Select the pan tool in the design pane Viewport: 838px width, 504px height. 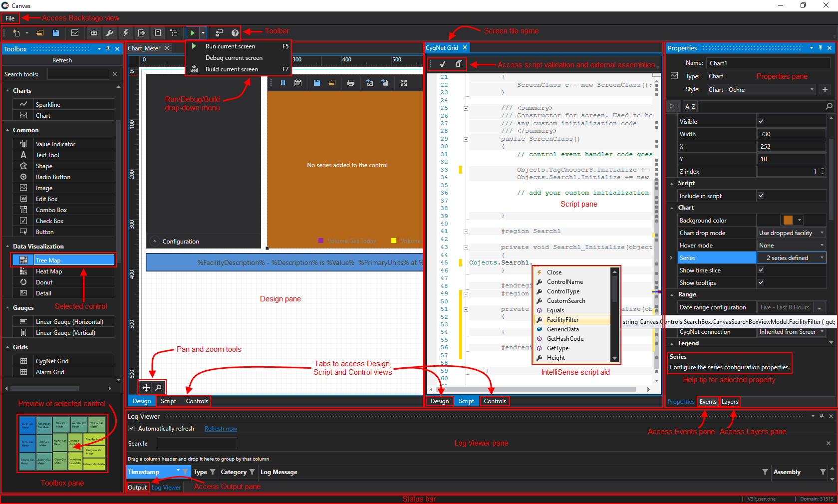pyautogui.click(x=146, y=387)
